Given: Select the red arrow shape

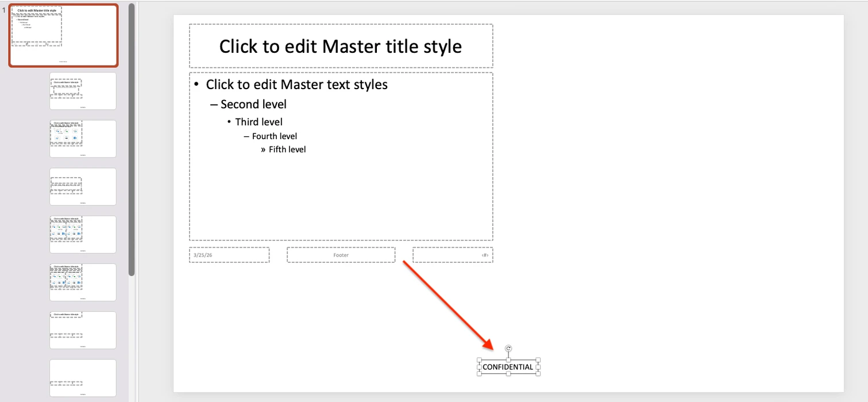Looking at the screenshot, I should tap(448, 305).
